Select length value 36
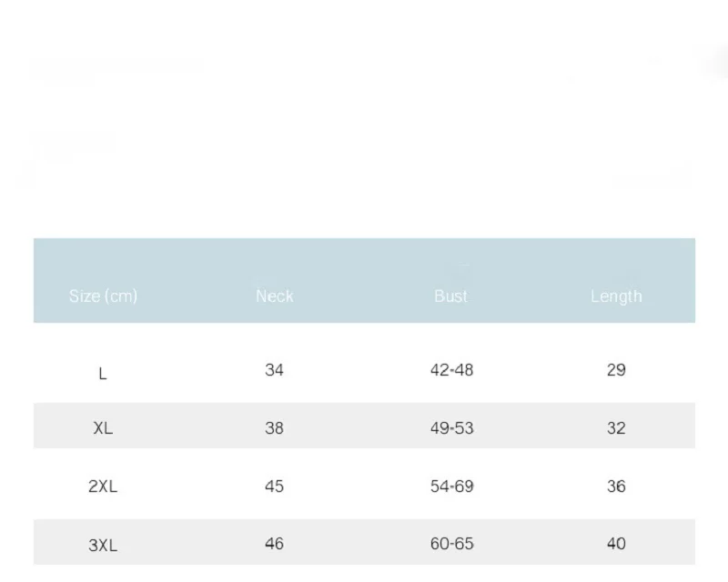This screenshot has height=582, width=728. coord(616,487)
